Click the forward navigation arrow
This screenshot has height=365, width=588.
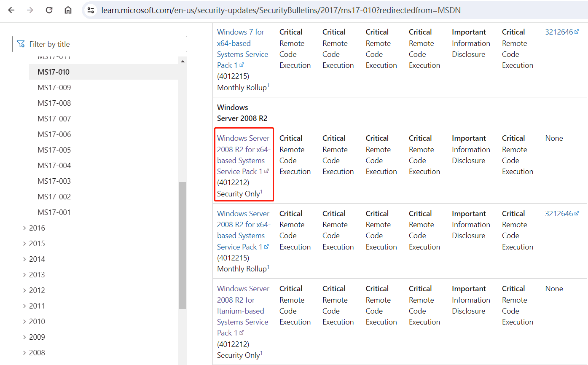click(x=30, y=11)
